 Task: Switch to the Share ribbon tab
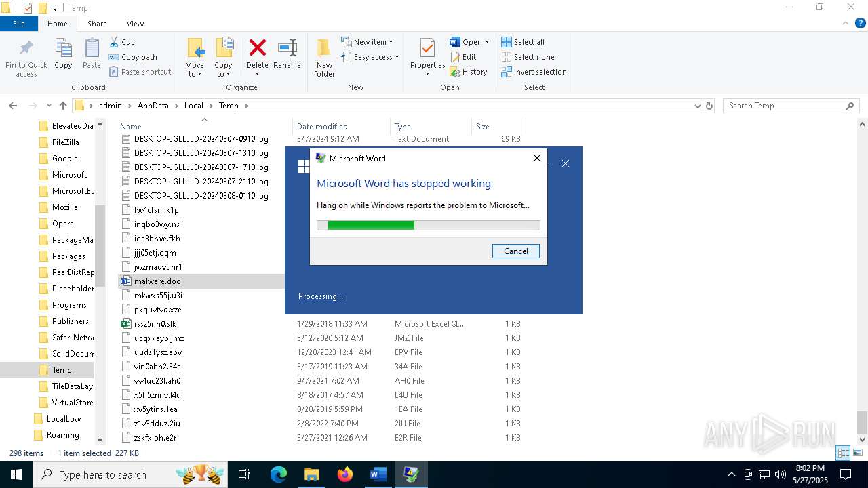pyautogui.click(x=97, y=24)
